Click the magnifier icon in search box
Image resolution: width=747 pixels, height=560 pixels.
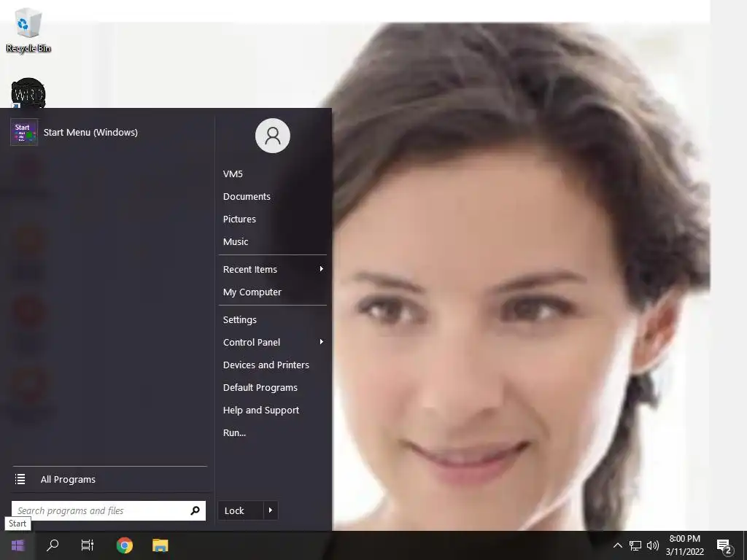pyautogui.click(x=195, y=510)
